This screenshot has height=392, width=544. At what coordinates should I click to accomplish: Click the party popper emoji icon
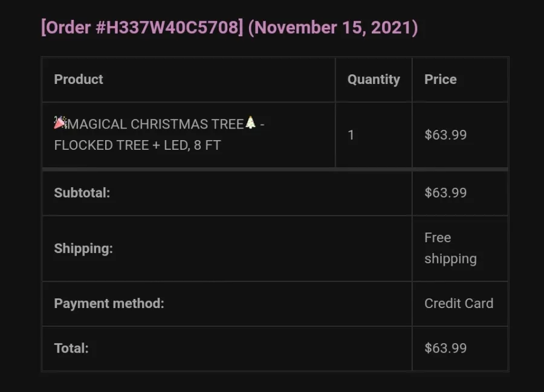coord(60,123)
